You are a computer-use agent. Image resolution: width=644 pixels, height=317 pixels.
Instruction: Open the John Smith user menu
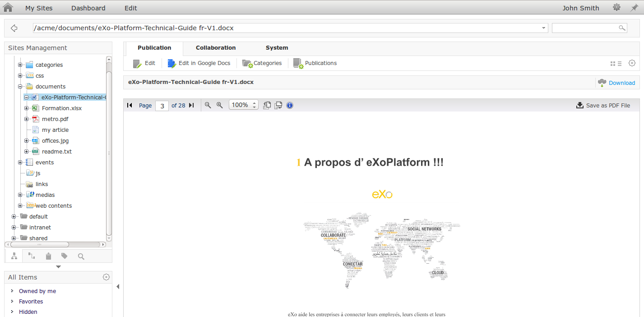(x=581, y=8)
